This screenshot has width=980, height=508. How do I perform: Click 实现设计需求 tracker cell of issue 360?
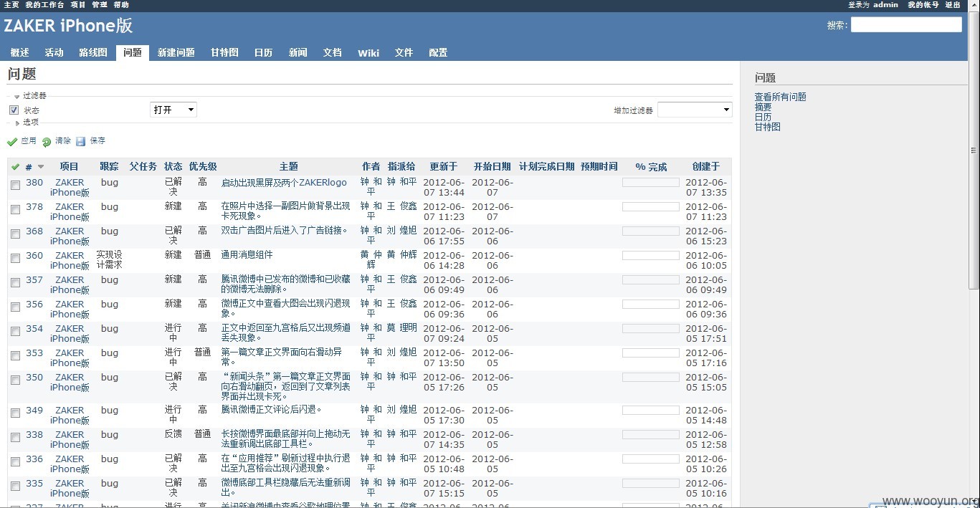coord(109,259)
